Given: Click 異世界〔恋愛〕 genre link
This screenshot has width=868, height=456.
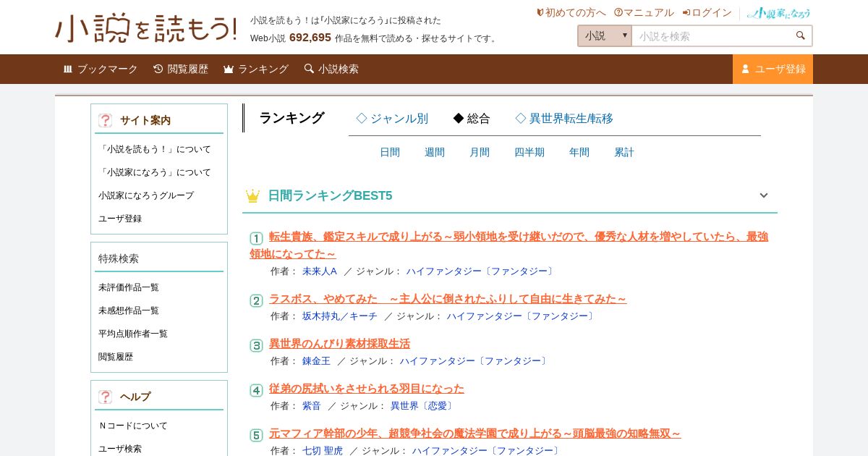Looking at the screenshot, I should pyautogui.click(x=423, y=406).
